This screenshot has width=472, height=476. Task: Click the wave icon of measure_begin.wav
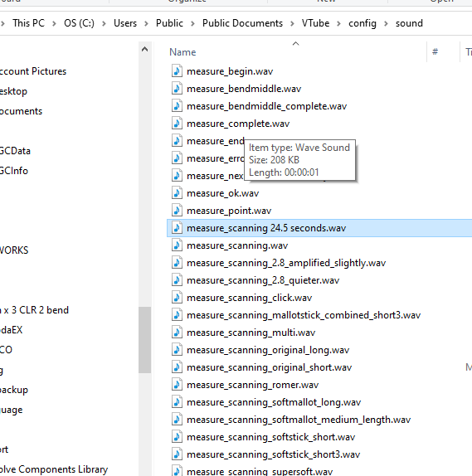(x=177, y=71)
